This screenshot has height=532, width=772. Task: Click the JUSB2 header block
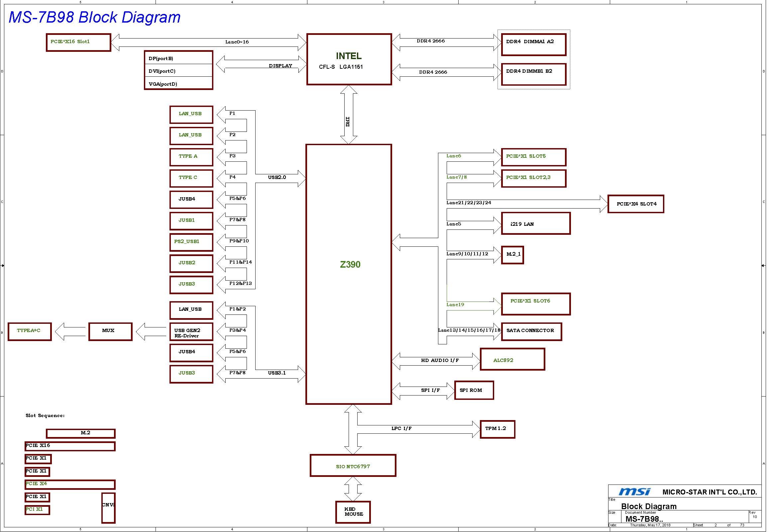pos(192,264)
